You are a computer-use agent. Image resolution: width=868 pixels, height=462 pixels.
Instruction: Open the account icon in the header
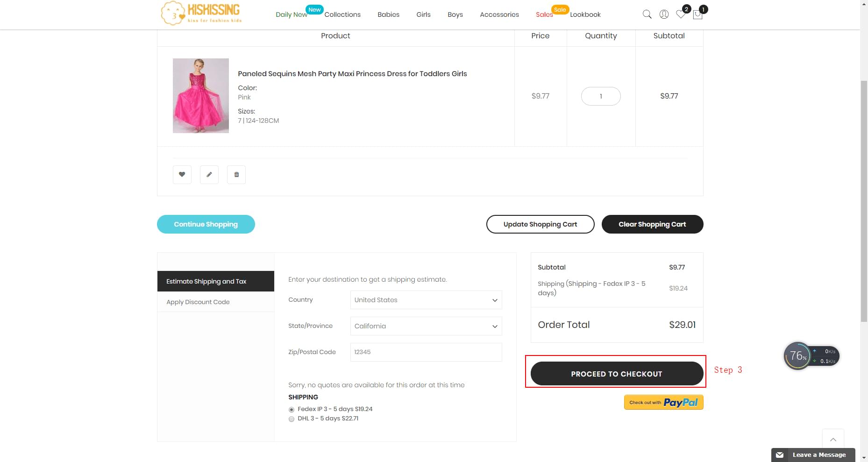click(x=664, y=14)
